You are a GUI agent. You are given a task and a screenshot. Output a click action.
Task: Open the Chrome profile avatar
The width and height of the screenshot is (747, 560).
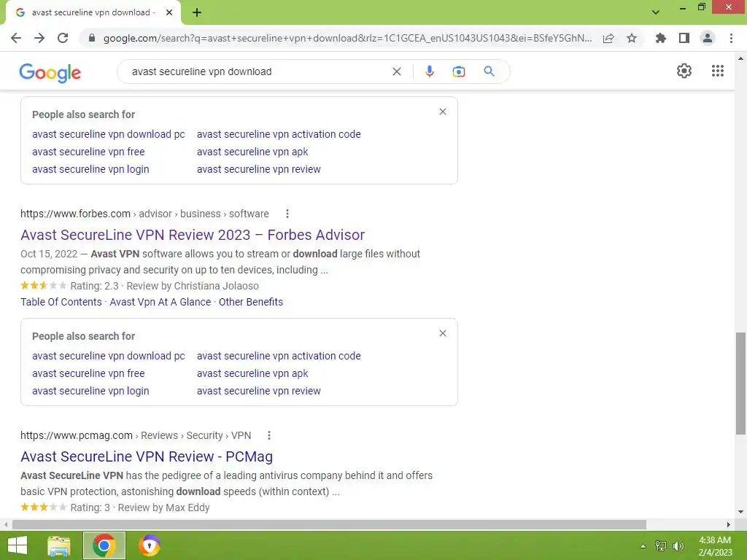pyautogui.click(x=708, y=38)
